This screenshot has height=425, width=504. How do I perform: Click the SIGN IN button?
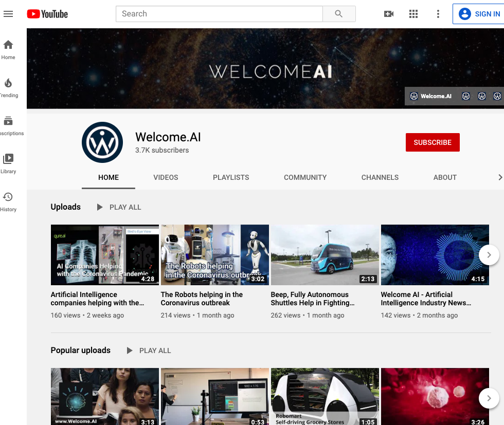pos(479,14)
